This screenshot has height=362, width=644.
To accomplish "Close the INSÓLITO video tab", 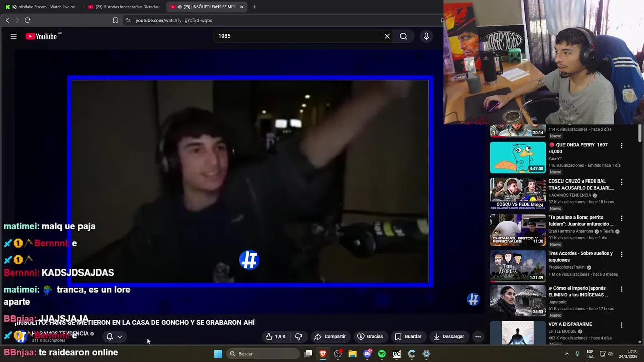I will coord(242,7).
